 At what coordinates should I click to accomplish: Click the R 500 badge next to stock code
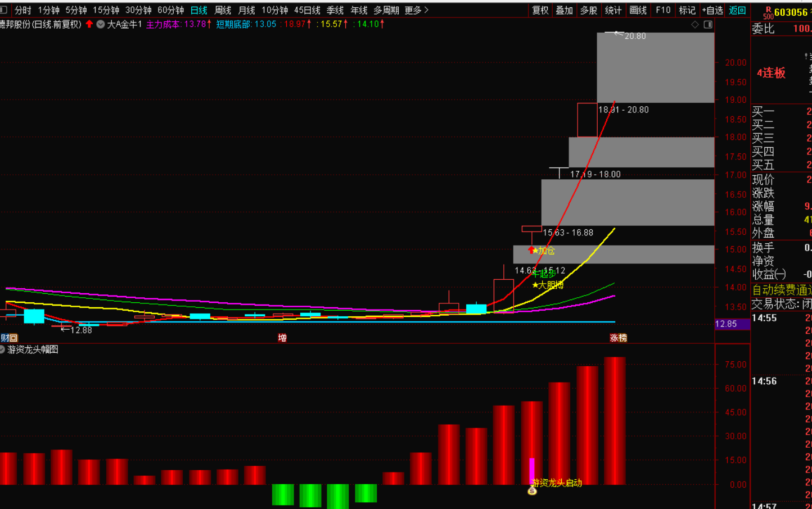coord(768,13)
